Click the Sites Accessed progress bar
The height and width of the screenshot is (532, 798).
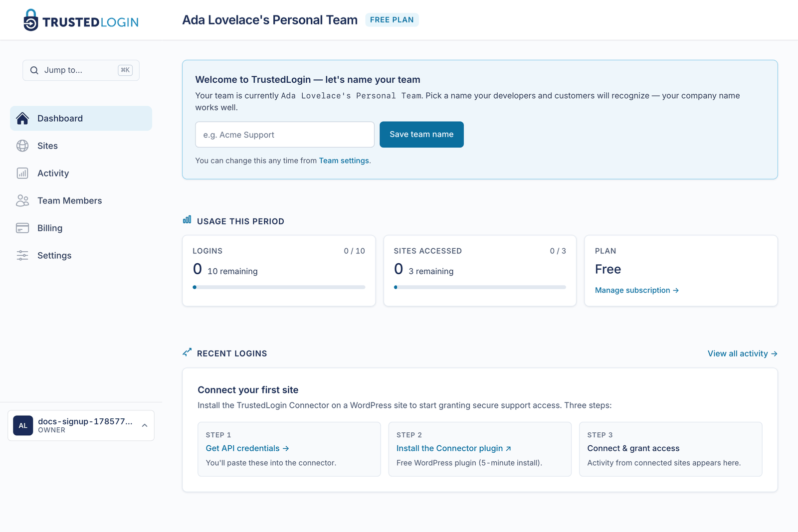point(480,287)
